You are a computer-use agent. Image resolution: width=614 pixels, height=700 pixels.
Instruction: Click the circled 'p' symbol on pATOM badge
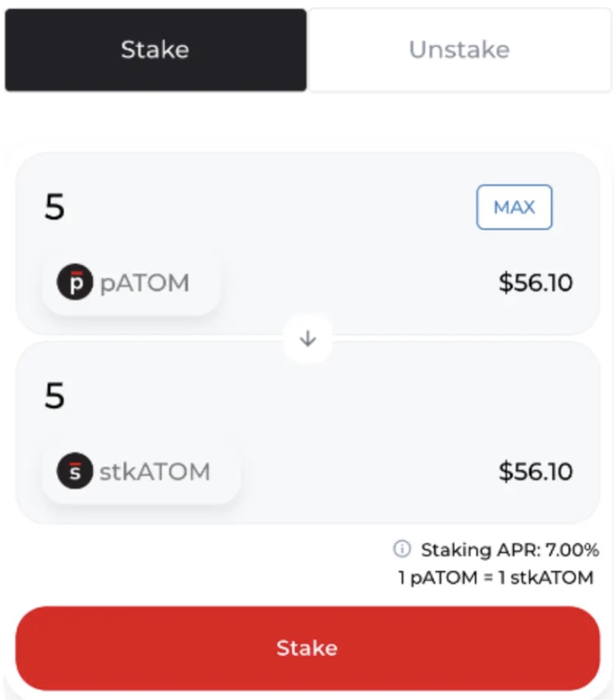(x=75, y=283)
